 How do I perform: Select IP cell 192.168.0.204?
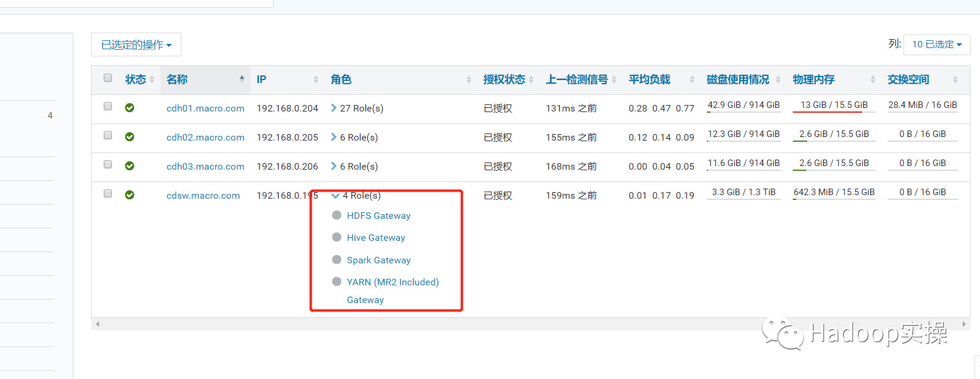pos(287,108)
